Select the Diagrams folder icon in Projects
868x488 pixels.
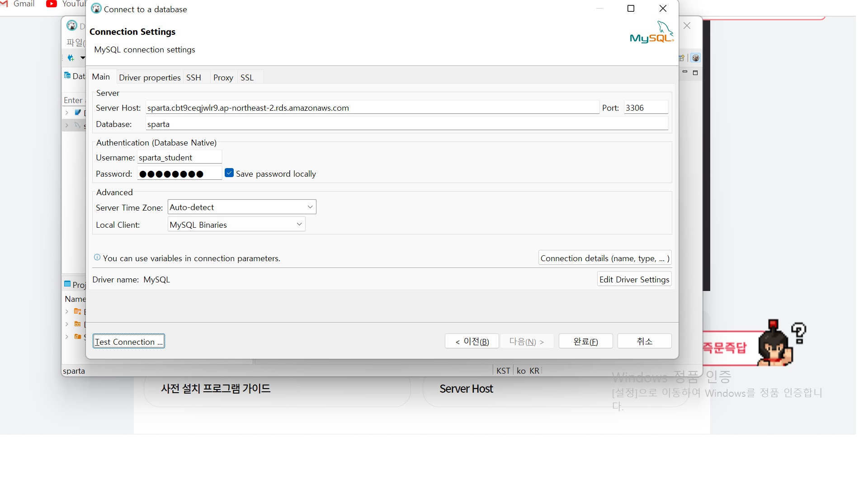[x=78, y=324]
